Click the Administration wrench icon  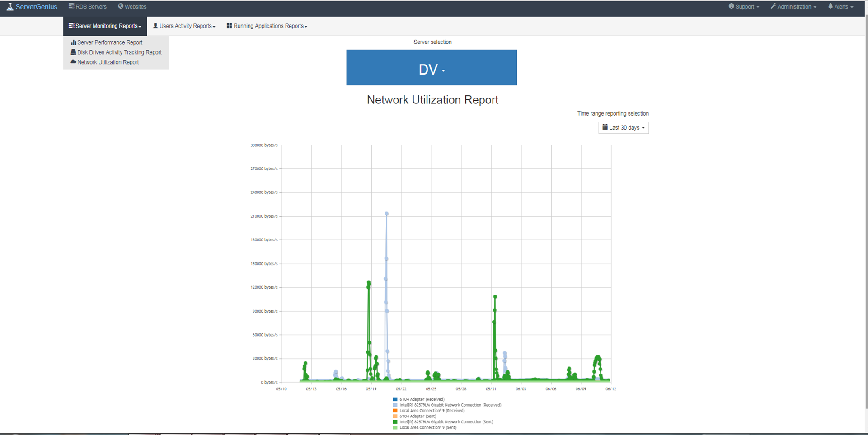pyautogui.click(x=773, y=6)
